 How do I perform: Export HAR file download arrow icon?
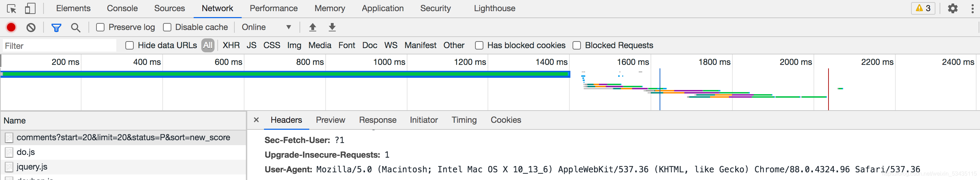tap(332, 27)
